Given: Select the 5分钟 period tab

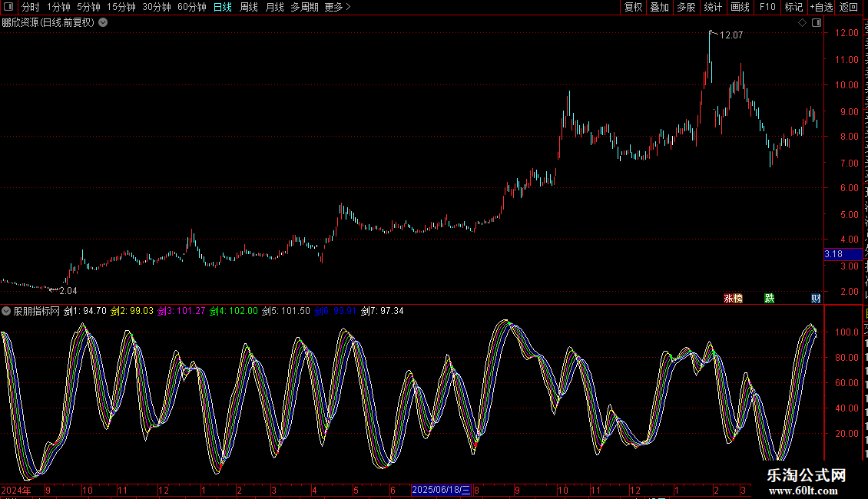Looking at the screenshot, I should click(88, 7).
